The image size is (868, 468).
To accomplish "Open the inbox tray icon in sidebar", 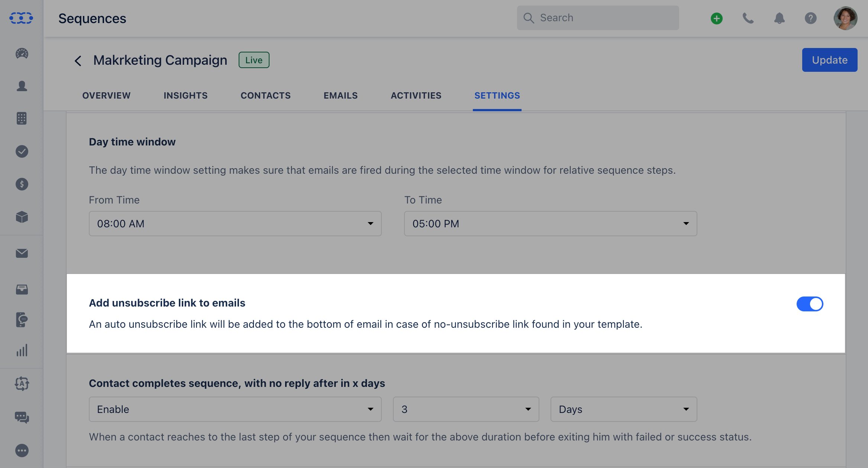I will [x=22, y=289].
